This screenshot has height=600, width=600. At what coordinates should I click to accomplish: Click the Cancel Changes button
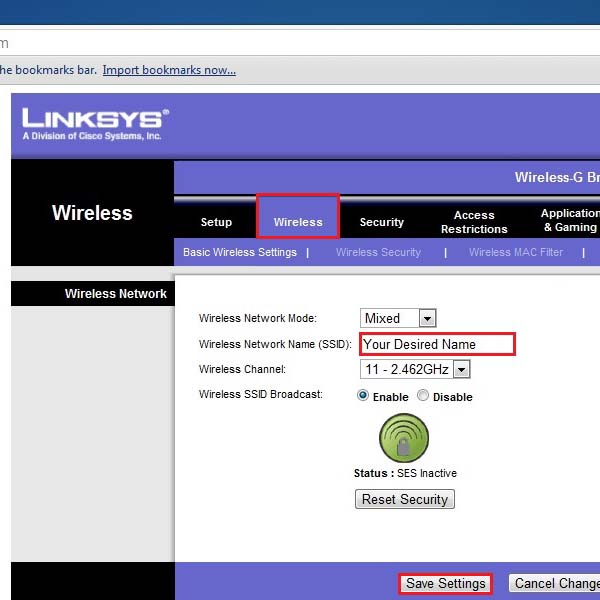tap(554, 583)
